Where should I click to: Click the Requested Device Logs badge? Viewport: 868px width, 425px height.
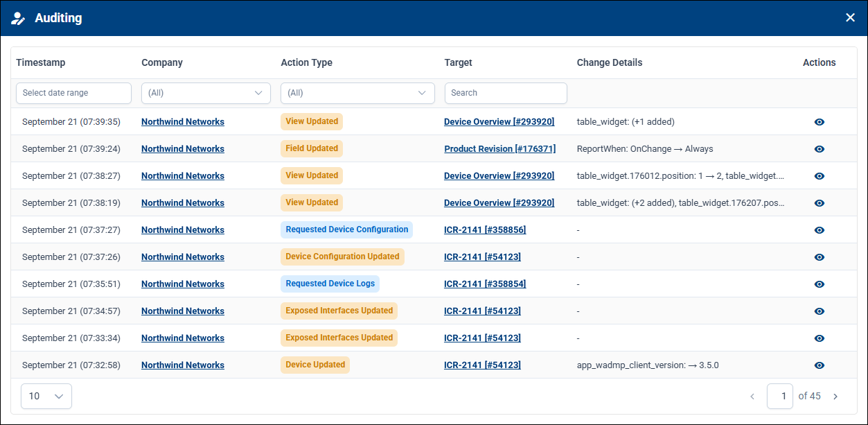(330, 284)
